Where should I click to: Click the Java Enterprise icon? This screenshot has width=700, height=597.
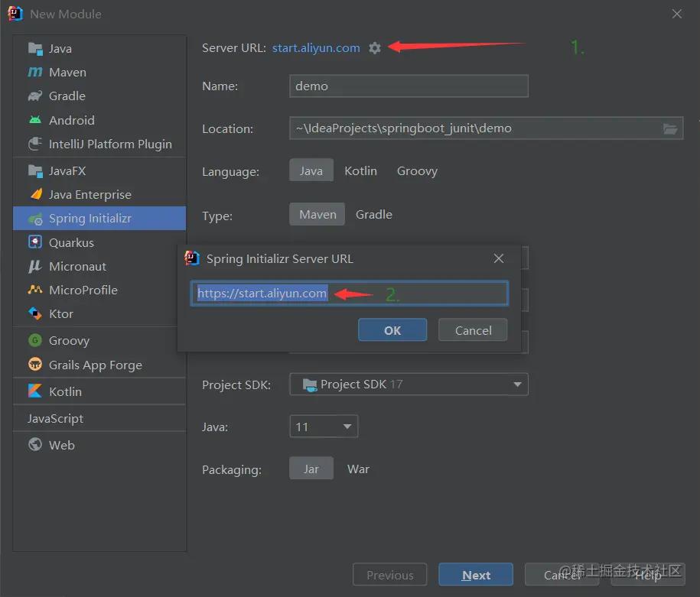pos(36,194)
